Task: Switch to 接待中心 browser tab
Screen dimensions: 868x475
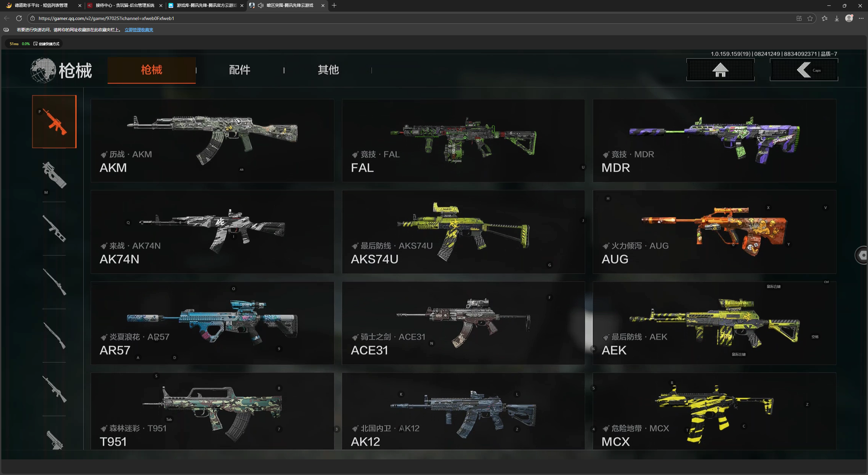Action: pyautogui.click(x=125, y=5)
